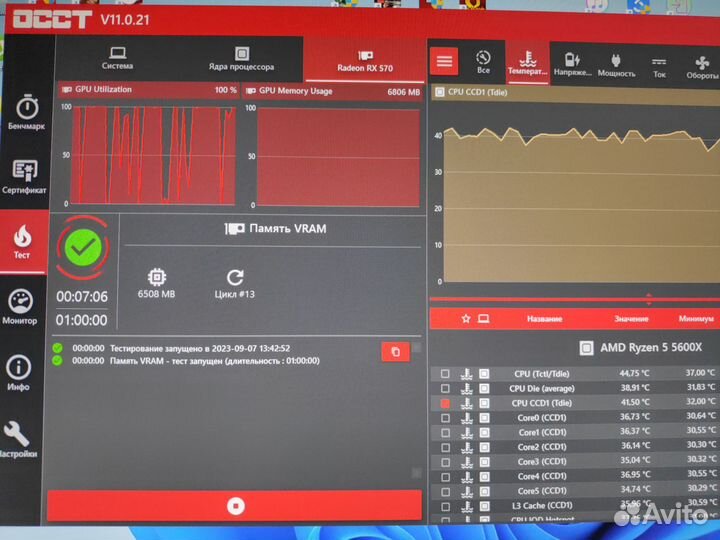
Task: Click the elapsed time 00:07:06
Action: click(82, 297)
